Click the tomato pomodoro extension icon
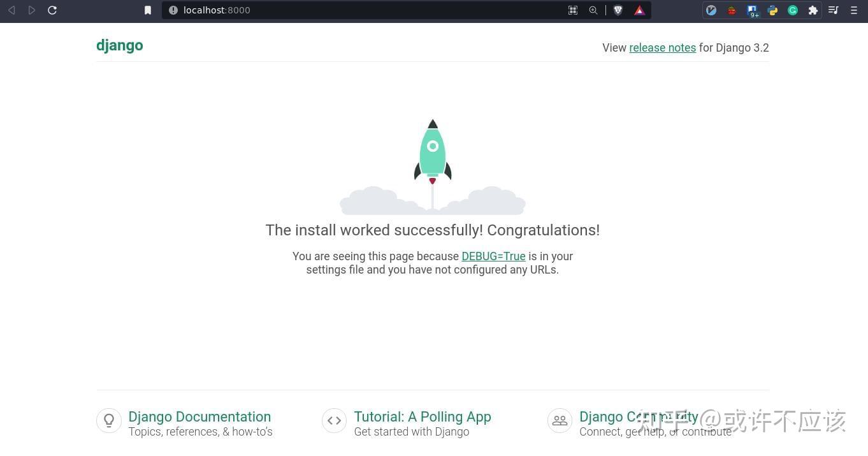The width and height of the screenshot is (868, 456). tap(732, 10)
